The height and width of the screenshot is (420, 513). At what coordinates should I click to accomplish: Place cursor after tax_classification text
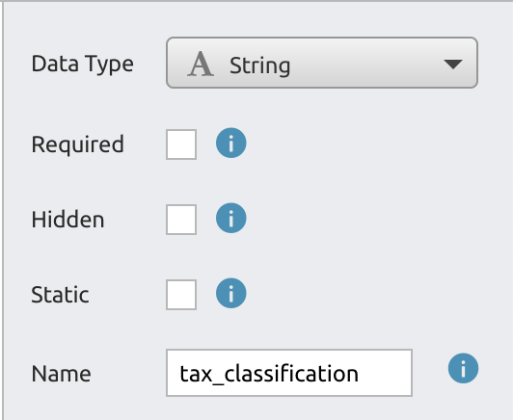tap(360, 374)
